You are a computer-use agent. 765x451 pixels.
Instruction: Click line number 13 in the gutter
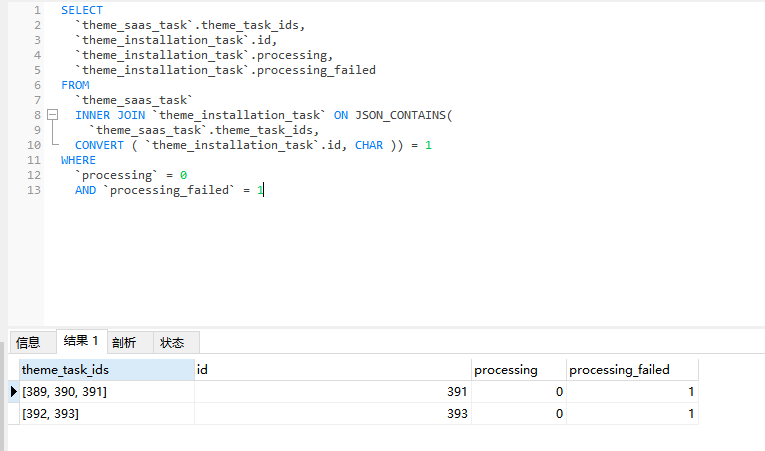tap(34, 190)
